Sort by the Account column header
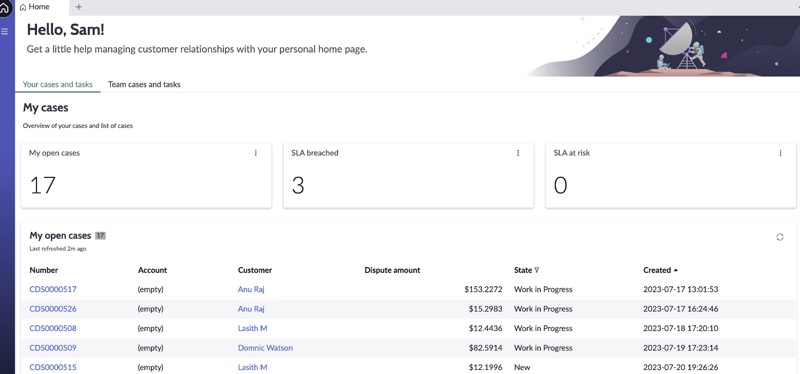Screen dimensions: 800x374 pyautogui.click(x=152, y=270)
